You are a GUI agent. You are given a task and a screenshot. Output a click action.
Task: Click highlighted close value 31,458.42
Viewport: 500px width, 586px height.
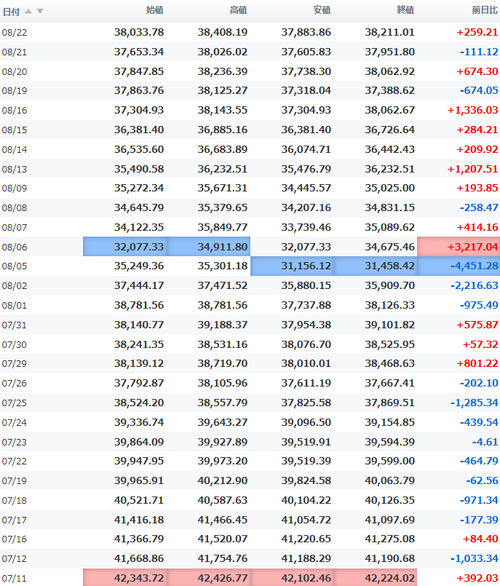(376, 266)
